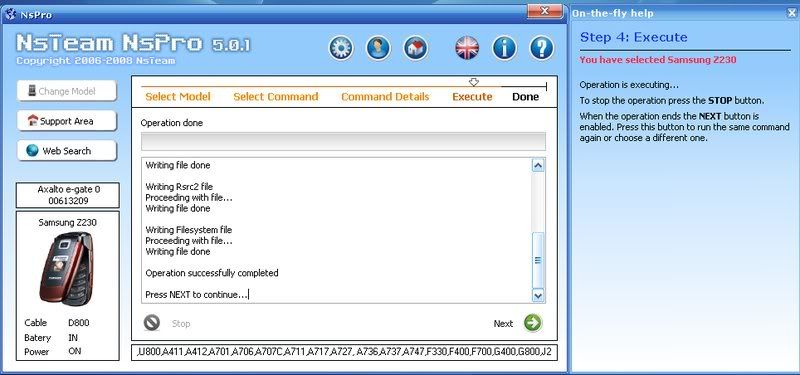Screen dimensions: 800x375
Task: Click the Axalto e-gate 0 card box
Action: 68,195
